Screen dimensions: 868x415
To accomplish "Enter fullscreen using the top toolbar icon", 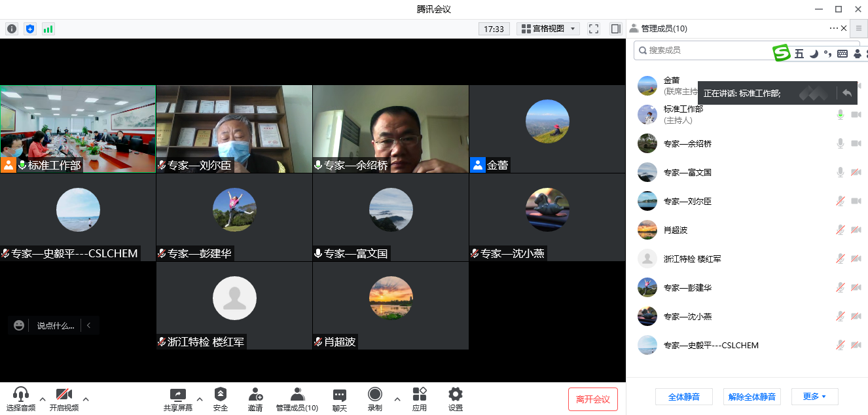I will 594,29.
